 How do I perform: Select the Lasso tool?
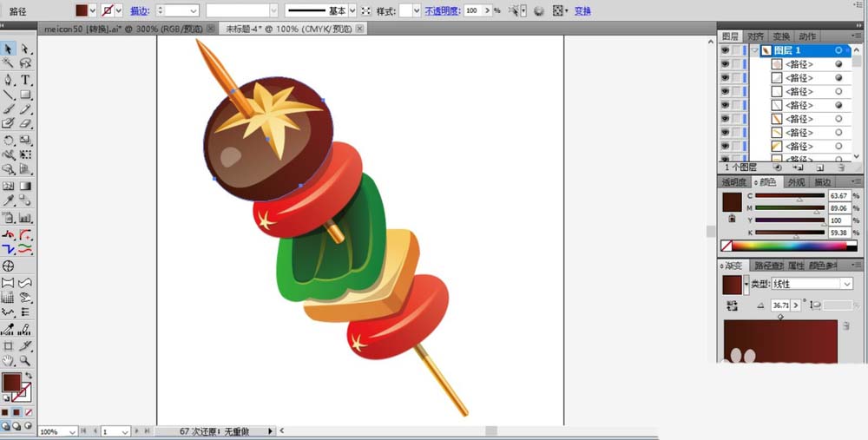[x=25, y=63]
